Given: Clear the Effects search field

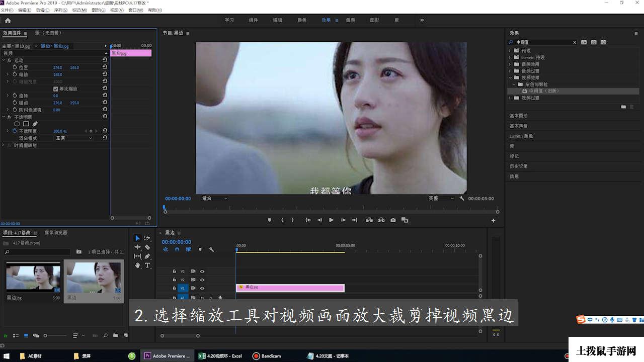Looking at the screenshot, I should [x=575, y=42].
